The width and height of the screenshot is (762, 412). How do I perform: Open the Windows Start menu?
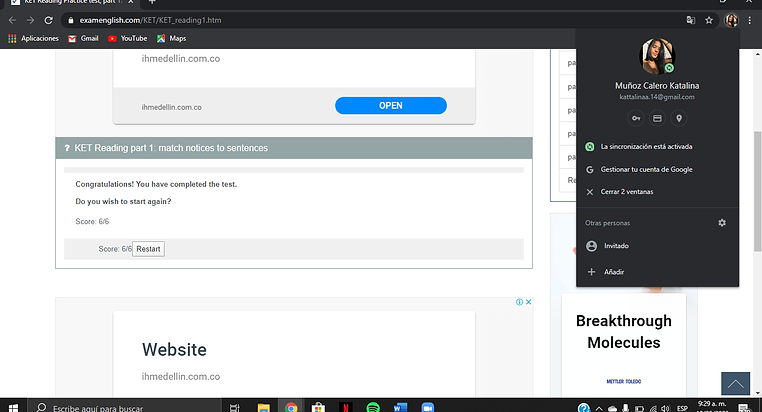point(13,407)
